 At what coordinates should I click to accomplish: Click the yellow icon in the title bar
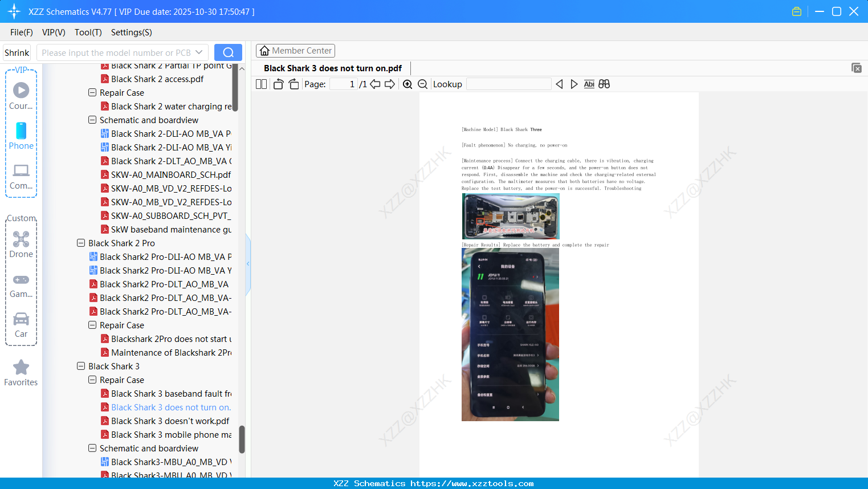pos(797,11)
